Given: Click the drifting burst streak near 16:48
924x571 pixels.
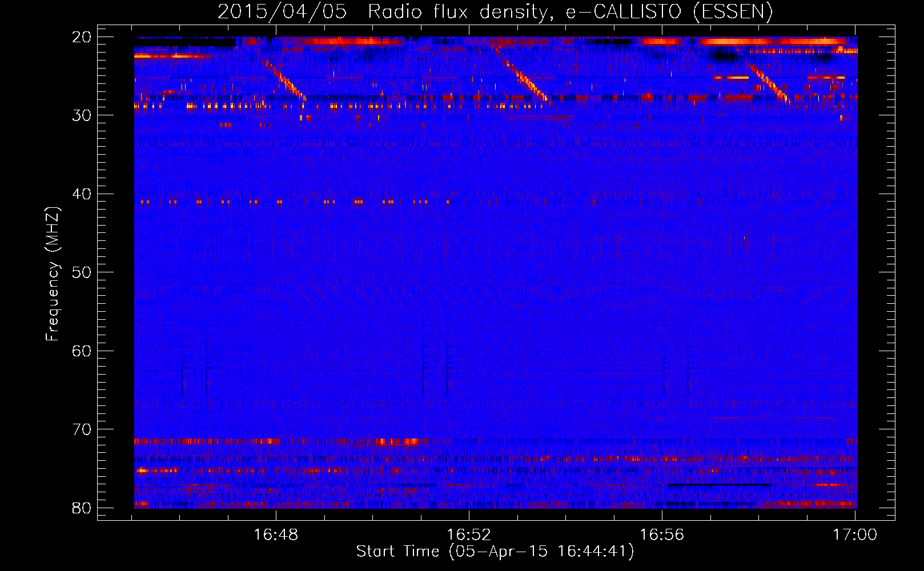Looking at the screenshot, I should click(284, 78).
